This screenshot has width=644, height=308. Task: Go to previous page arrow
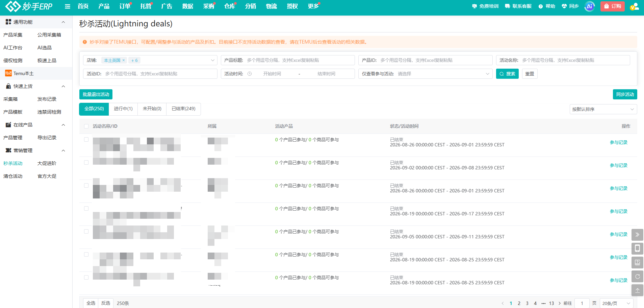[x=503, y=303]
